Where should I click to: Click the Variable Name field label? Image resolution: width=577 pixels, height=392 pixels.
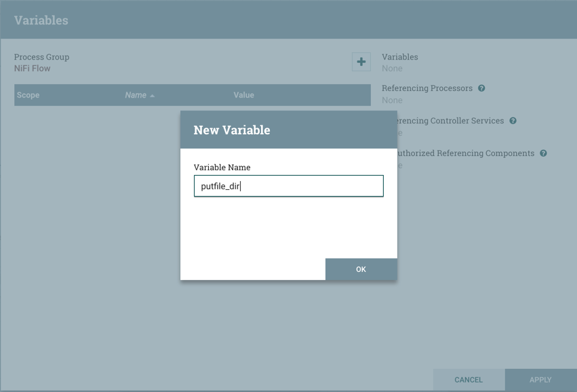point(222,168)
